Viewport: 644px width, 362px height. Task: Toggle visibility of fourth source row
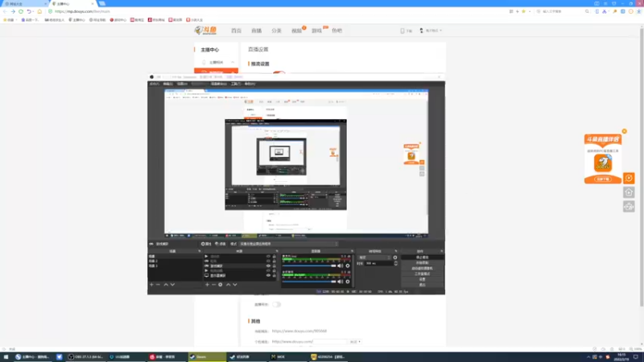coord(268,271)
